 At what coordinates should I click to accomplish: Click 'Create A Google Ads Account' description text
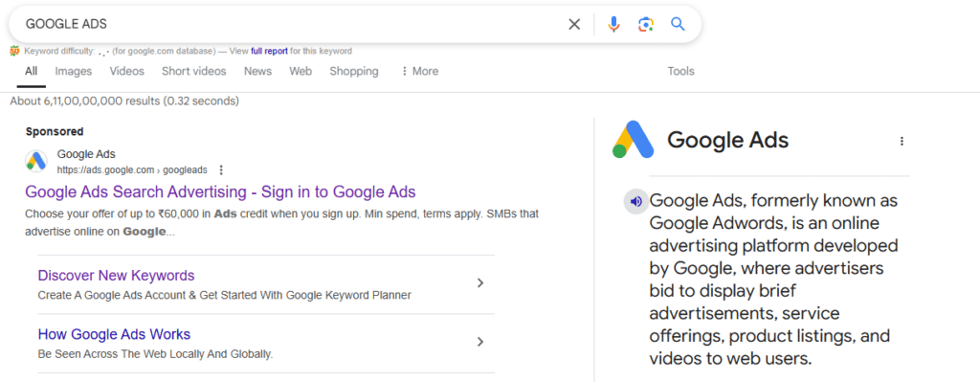224,295
